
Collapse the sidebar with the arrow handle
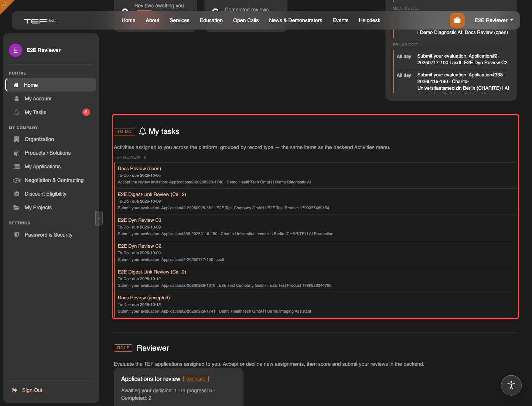click(x=99, y=218)
